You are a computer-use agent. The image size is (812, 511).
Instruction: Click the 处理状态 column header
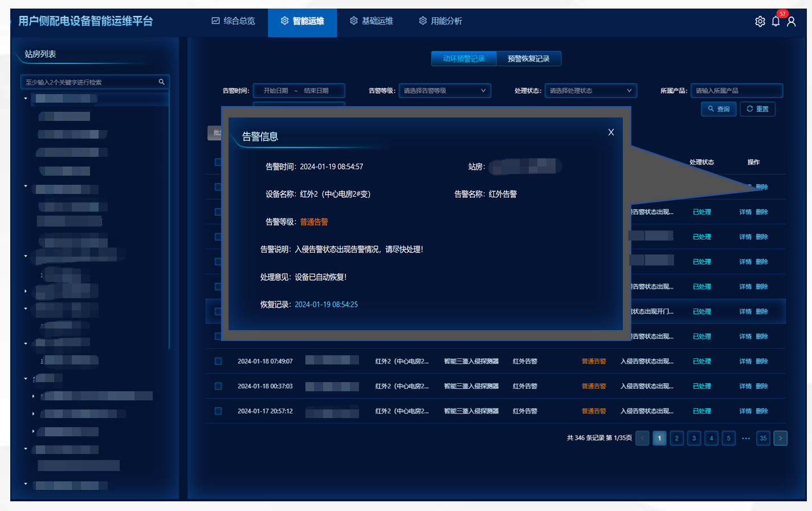pos(701,162)
